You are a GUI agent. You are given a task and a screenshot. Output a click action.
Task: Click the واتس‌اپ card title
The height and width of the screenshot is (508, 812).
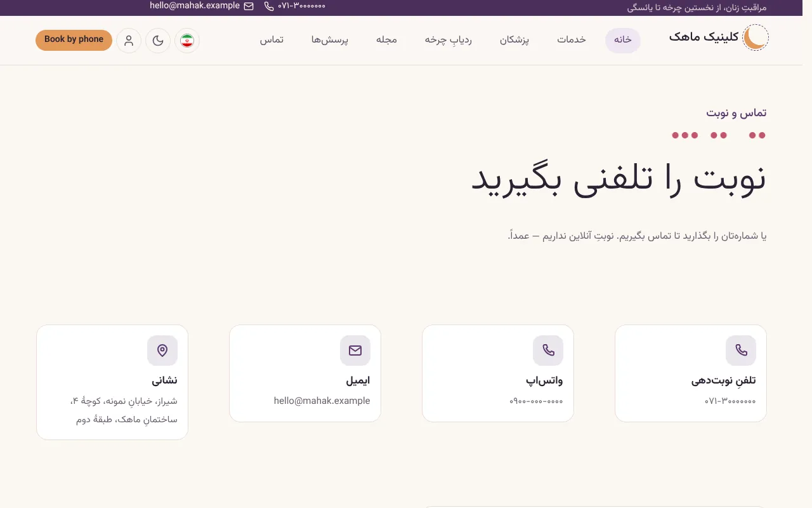pos(544,380)
